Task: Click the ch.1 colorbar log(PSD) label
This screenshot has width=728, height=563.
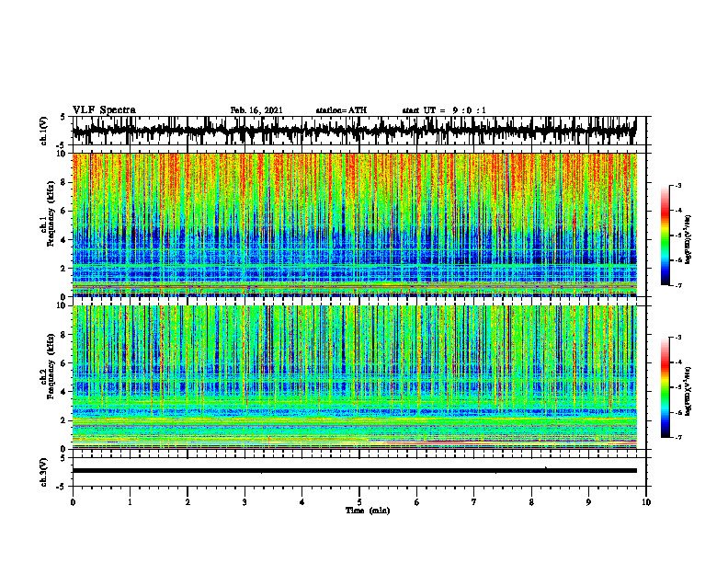Action: pos(688,240)
